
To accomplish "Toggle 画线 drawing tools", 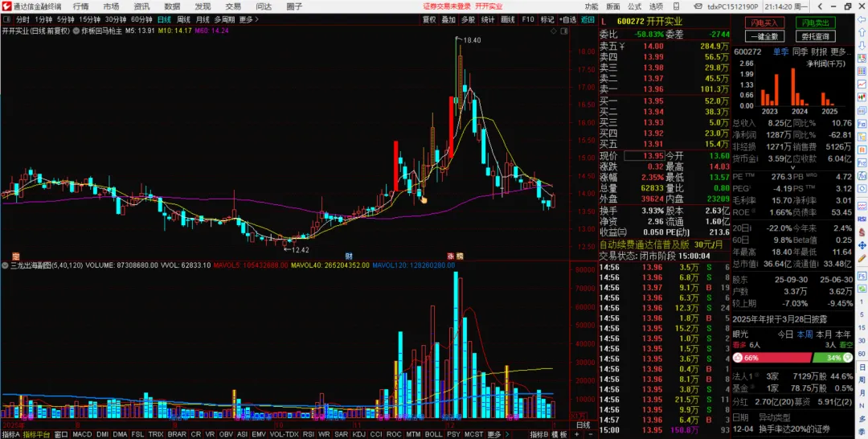I will tap(508, 19).
